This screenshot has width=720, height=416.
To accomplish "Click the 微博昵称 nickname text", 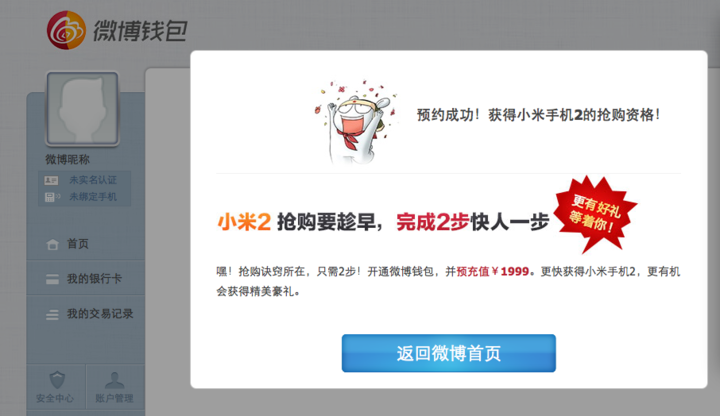I will coord(68,159).
